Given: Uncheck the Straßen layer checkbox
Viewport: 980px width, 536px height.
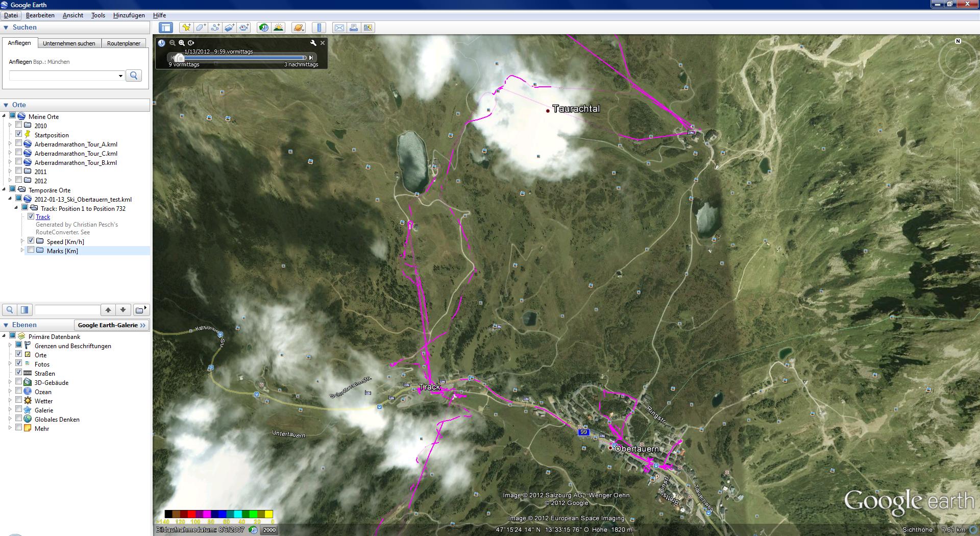Looking at the screenshot, I should pos(19,373).
